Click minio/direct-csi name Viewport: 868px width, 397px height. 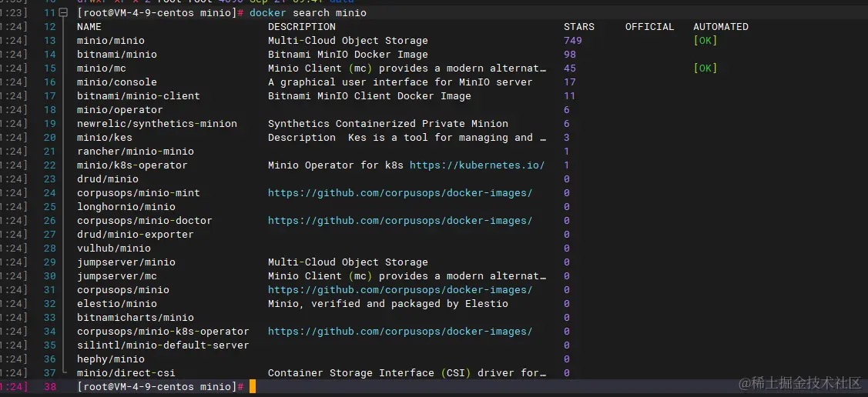pos(126,372)
